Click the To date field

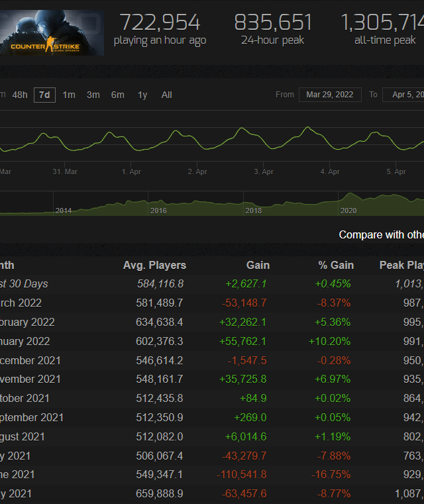(405, 95)
